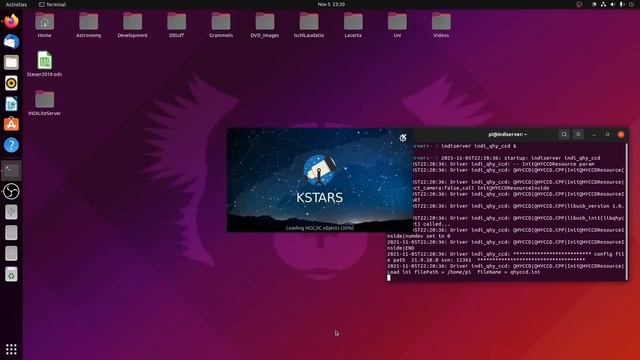Click terminal text 'numdev set to 0'
The image size is (640, 360).
[427, 236]
